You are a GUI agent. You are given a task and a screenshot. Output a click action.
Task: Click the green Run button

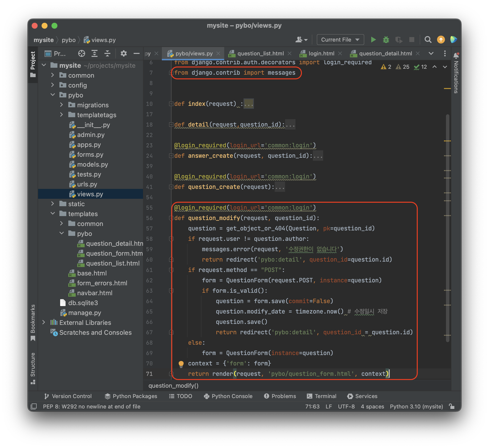point(373,40)
